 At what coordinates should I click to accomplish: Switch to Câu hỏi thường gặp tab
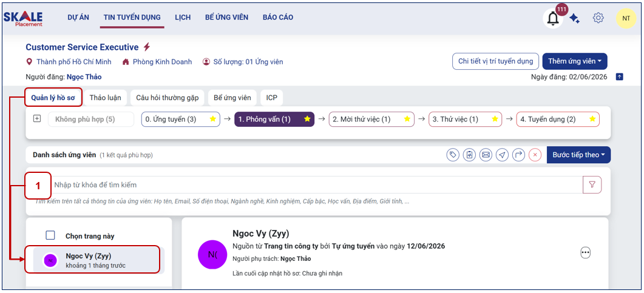point(167,98)
